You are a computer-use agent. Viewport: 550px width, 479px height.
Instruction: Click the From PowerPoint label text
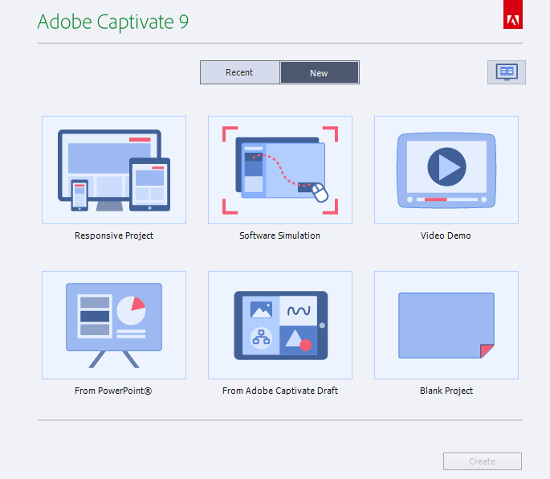113,391
